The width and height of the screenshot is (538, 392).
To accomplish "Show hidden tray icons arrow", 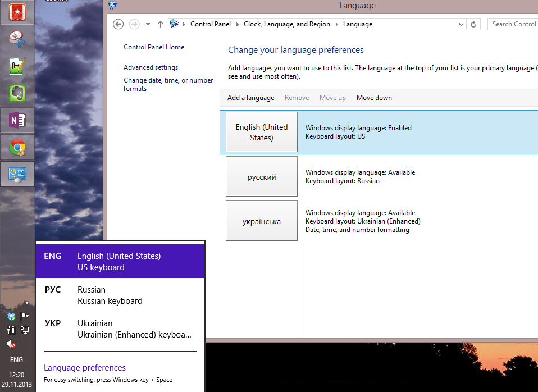I will point(27,303).
